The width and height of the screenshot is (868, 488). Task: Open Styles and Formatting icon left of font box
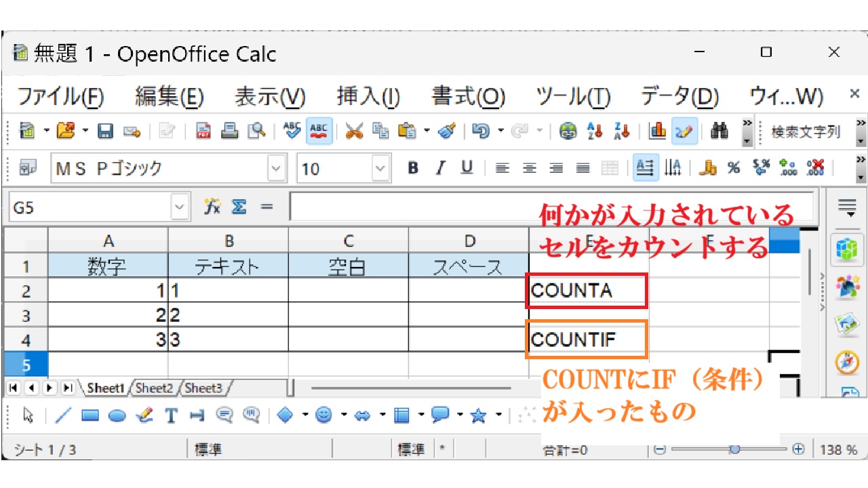(x=28, y=168)
